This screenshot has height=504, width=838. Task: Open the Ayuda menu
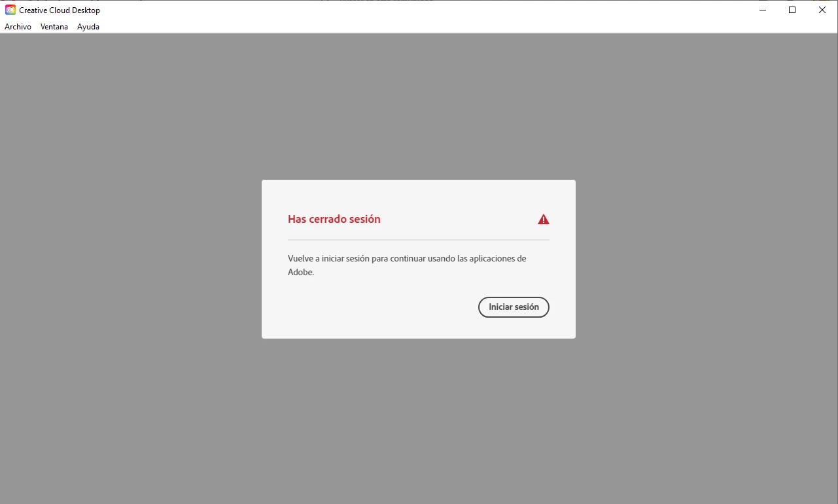click(x=88, y=27)
